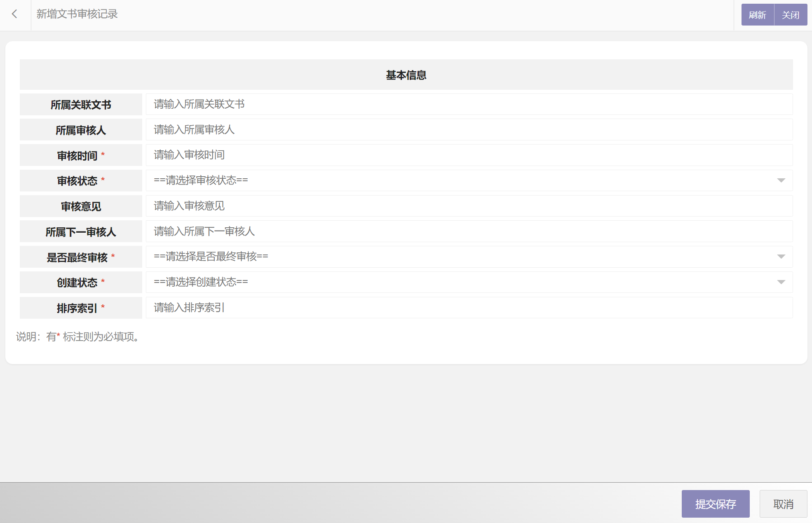Click the 关闭 close button
This screenshot has width=812, height=523.
tap(790, 15)
